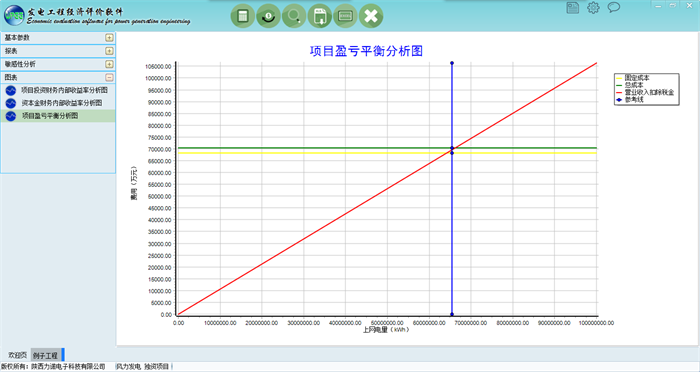Select 项目盈亏平衡分析图 in the sidebar
The image size is (700, 372).
tap(58, 116)
